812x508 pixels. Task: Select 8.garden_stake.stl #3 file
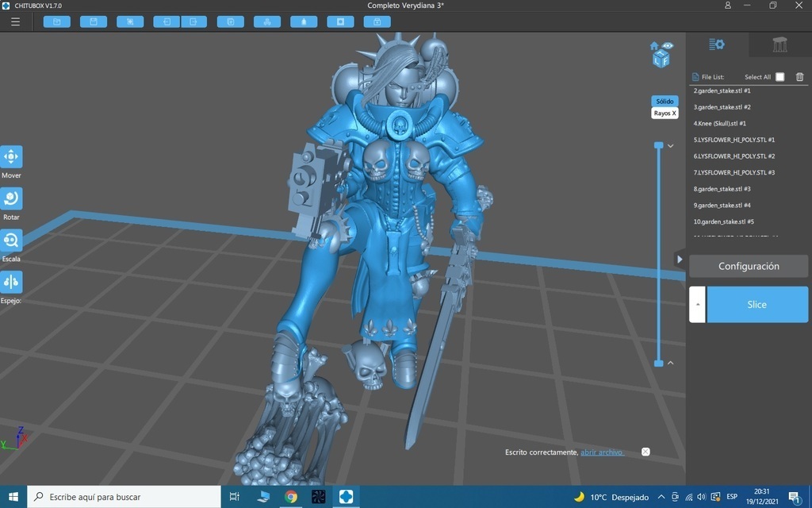point(722,189)
